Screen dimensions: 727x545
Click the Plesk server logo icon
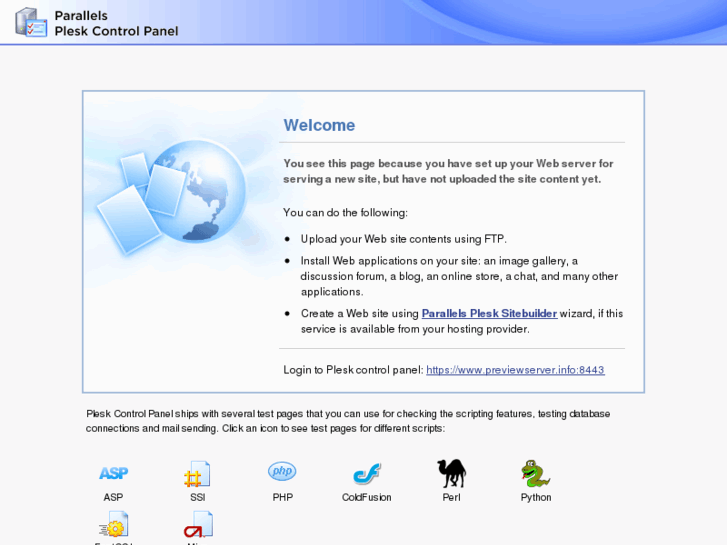point(31,22)
